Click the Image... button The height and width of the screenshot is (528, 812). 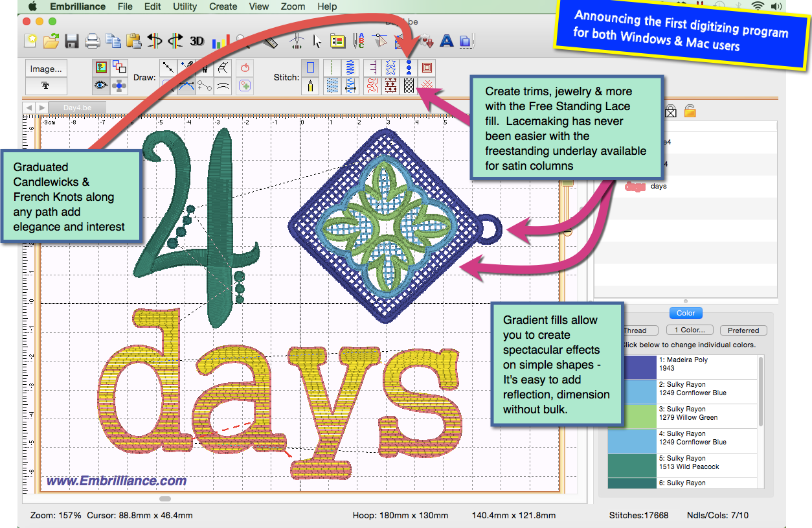(45, 68)
